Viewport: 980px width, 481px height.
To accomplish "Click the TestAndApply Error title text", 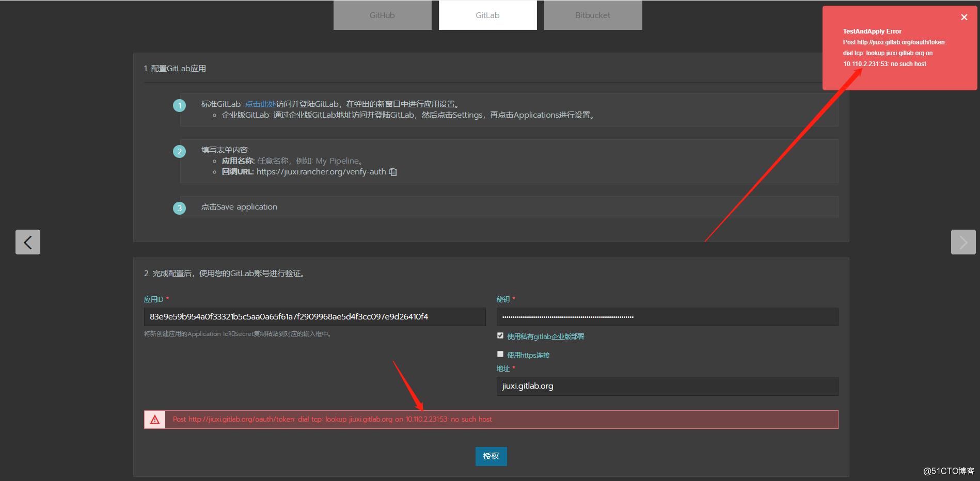I will [x=872, y=31].
